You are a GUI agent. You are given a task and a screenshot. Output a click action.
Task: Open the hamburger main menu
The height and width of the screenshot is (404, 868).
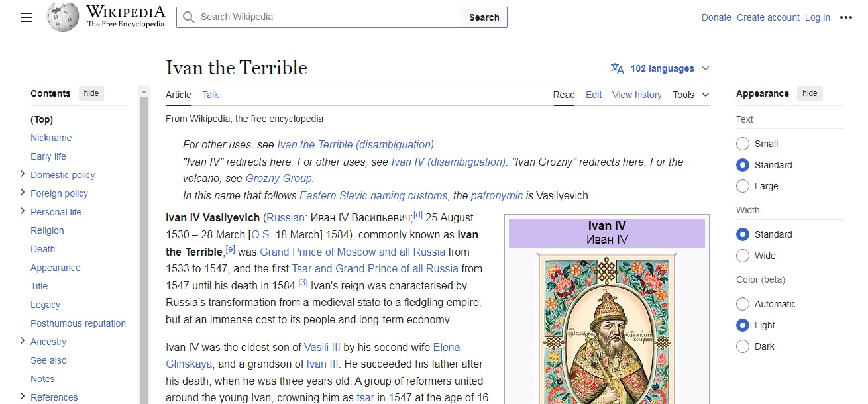click(x=27, y=18)
